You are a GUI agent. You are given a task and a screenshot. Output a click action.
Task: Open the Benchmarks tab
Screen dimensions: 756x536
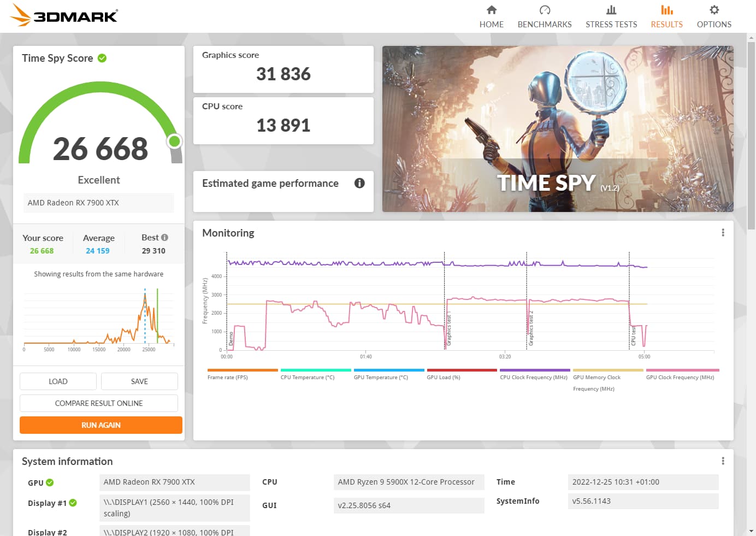click(x=545, y=17)
